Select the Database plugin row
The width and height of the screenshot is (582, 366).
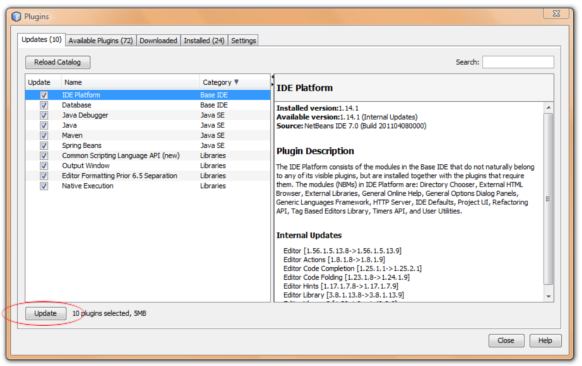148,105
